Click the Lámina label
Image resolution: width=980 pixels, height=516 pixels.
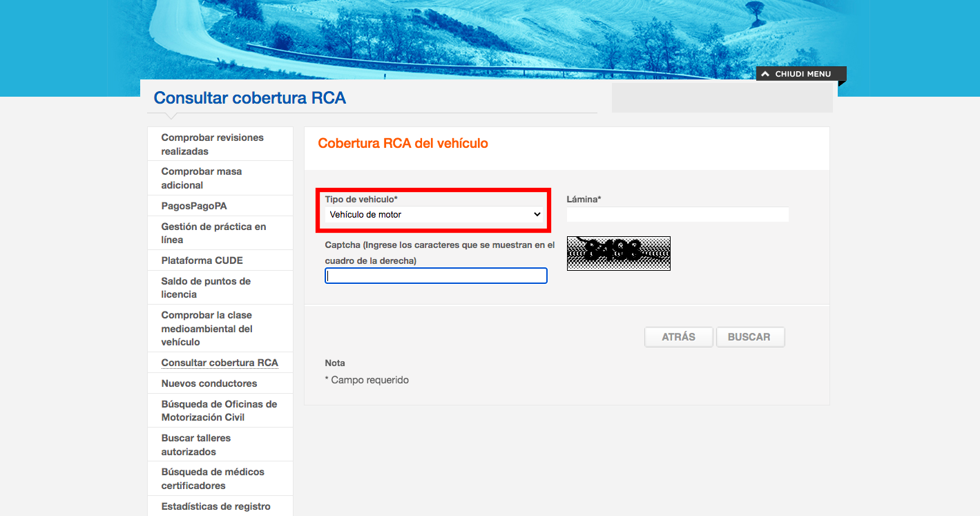(x=584, y=199)
